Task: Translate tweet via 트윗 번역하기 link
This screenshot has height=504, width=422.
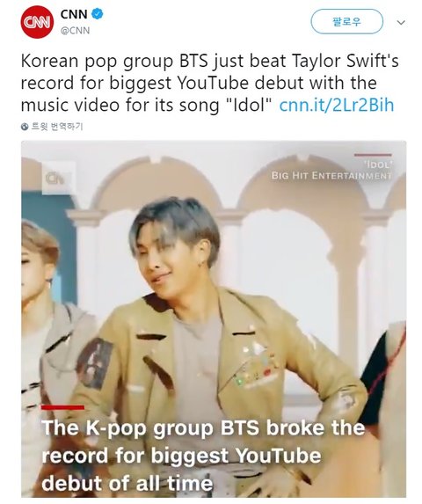Action: (57, 127)
